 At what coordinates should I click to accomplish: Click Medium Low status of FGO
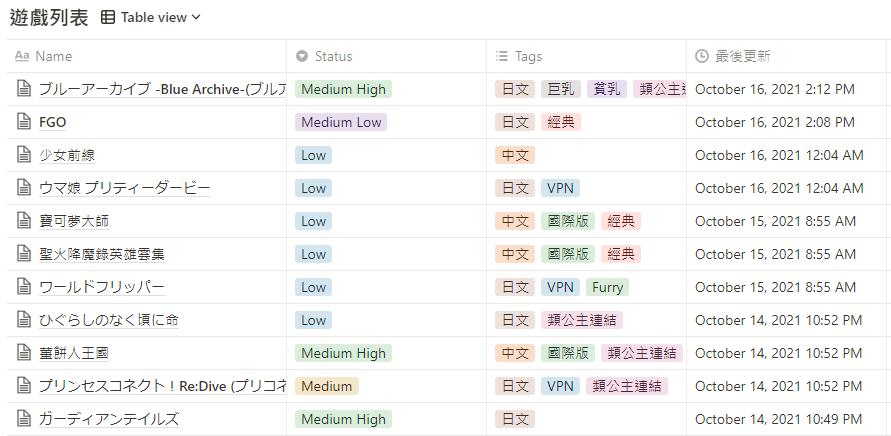341,122
